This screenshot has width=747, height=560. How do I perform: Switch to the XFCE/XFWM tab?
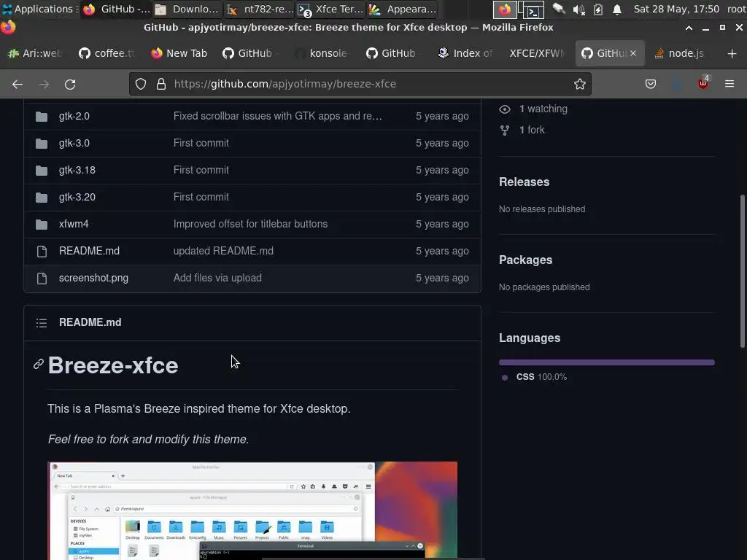(x=537, y=53)
